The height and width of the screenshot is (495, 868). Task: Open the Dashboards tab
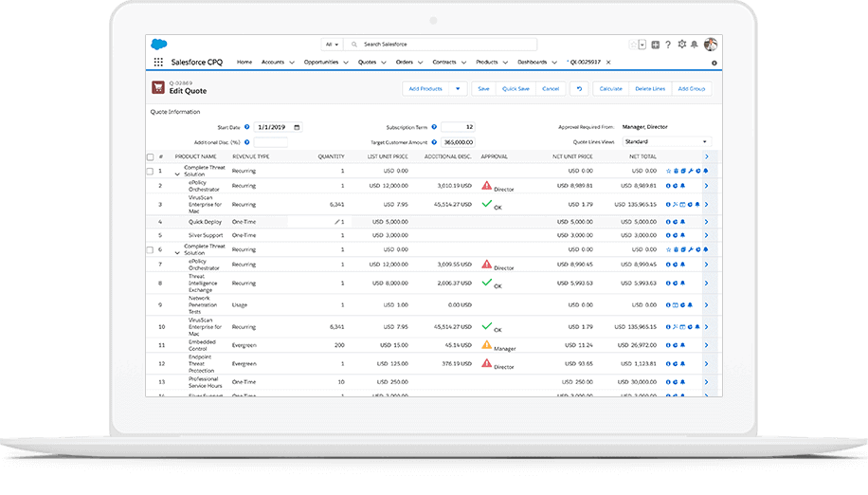point(532,62)
